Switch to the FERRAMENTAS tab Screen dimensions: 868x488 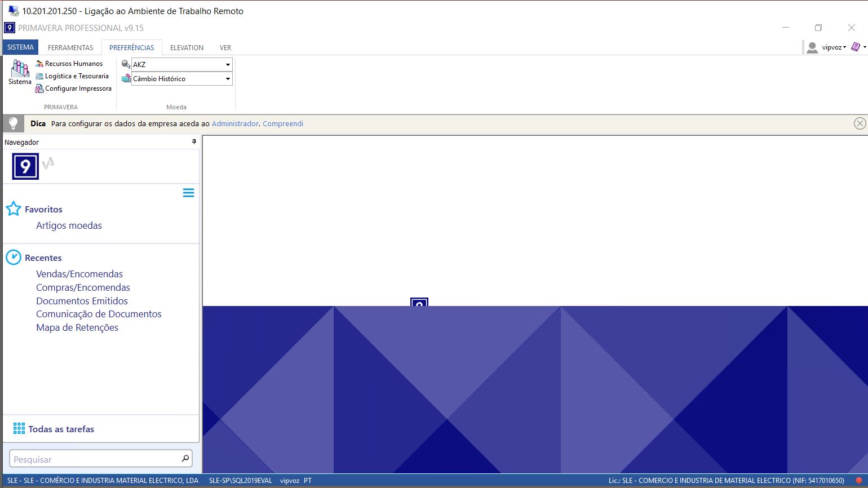point(70,48)
